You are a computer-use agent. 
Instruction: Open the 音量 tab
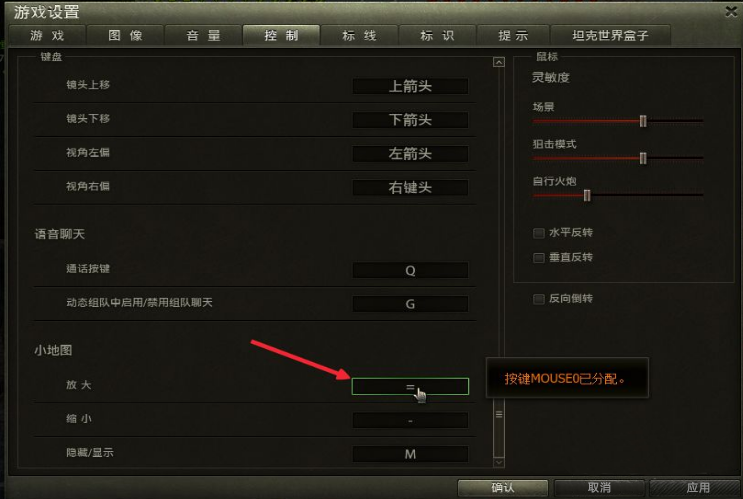click(x=203, y=36)
